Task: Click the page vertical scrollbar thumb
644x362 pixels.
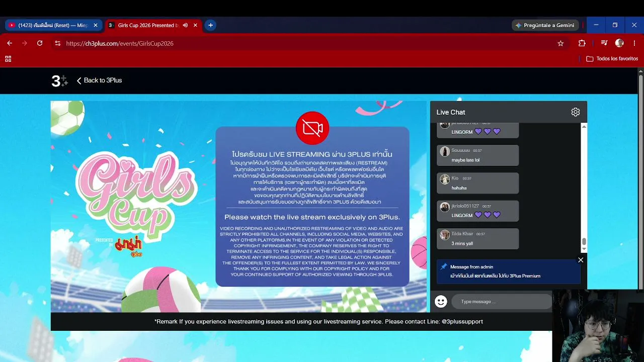Action: click(640, 181)
